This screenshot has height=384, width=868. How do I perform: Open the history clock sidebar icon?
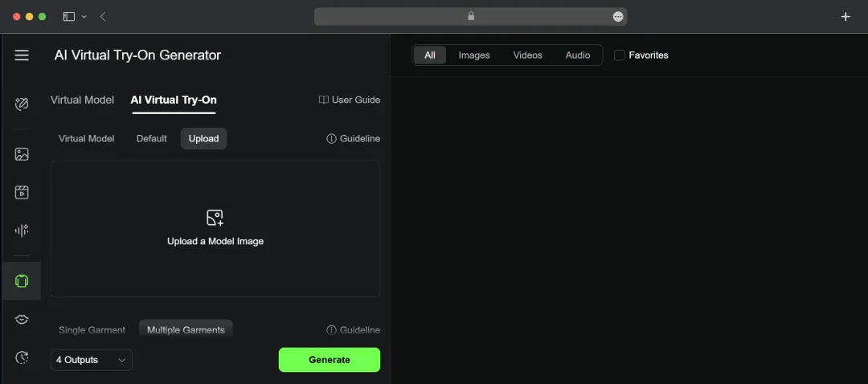pyautogui.click(x=22, y=357)
